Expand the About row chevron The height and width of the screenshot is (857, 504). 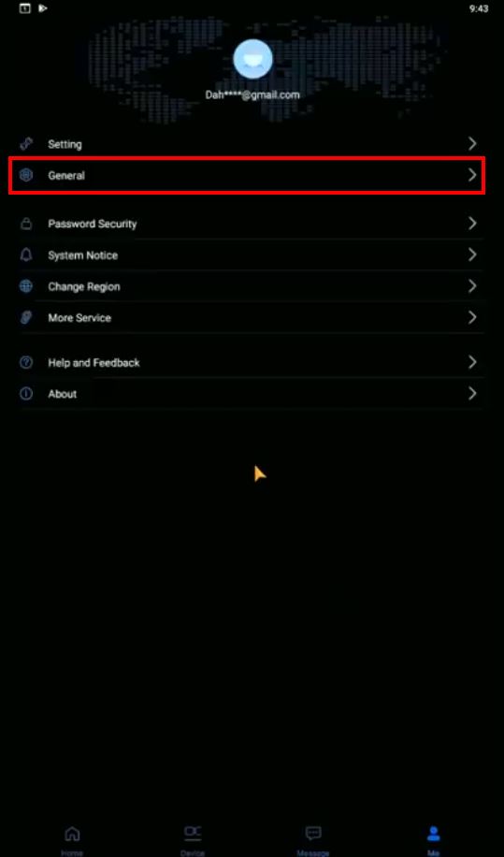click(472, 394)
